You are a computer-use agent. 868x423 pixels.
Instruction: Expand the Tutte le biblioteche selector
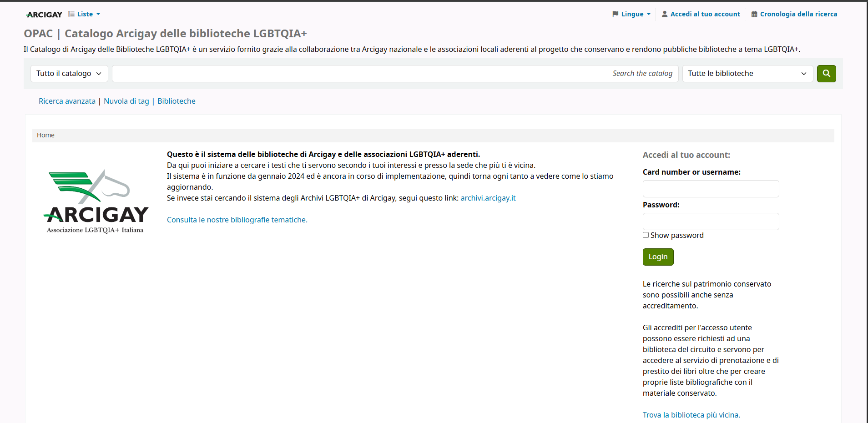coord(747,74)
